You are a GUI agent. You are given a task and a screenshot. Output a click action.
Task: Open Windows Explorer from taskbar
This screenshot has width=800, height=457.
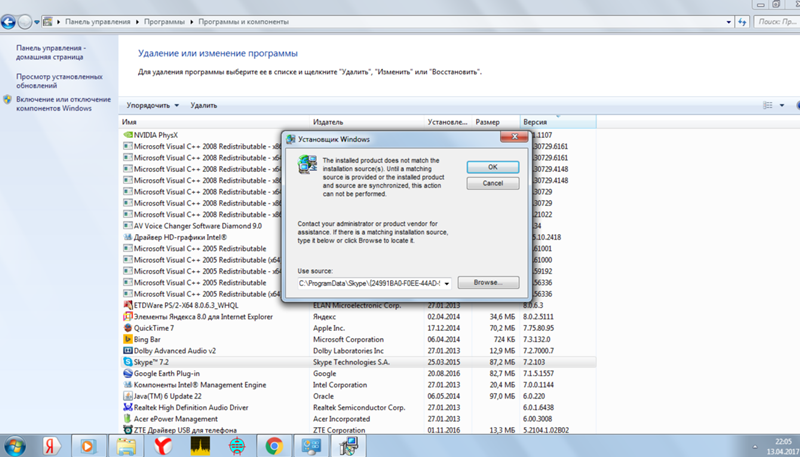pyautogui.click(x=126, y=446)
